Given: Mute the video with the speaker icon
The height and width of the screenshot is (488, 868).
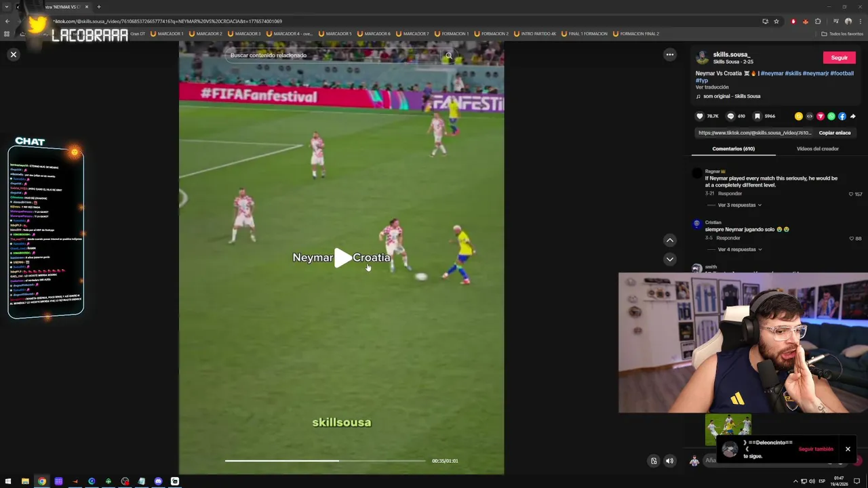Looking at the screenshot, I should tap(669, 461).
